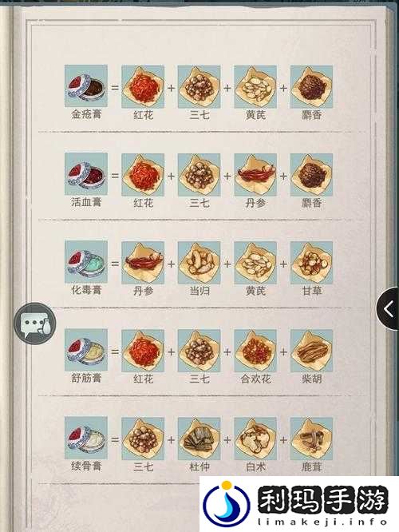Click the 杜仲 herb icon
The image size is (399, 532).
pos(199,438)
